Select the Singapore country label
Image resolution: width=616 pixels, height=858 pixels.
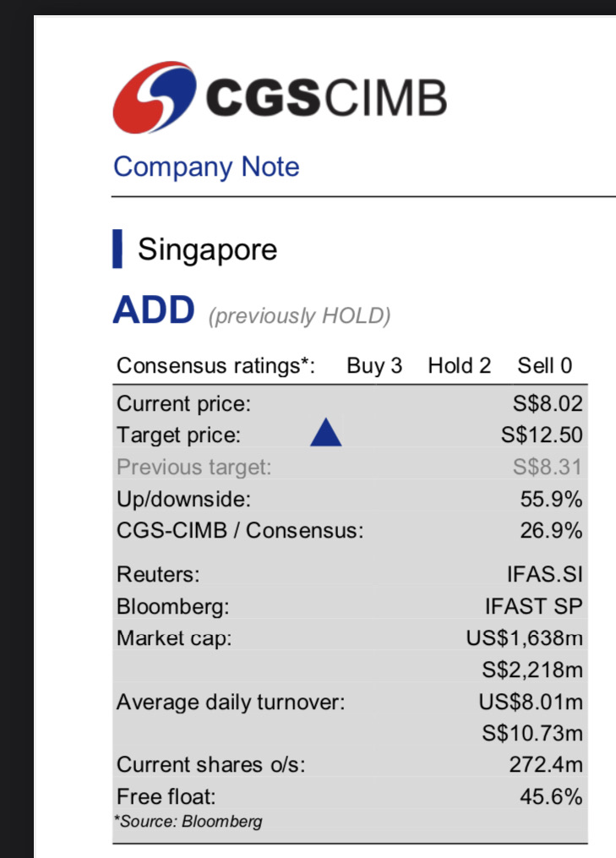[207, 249]
